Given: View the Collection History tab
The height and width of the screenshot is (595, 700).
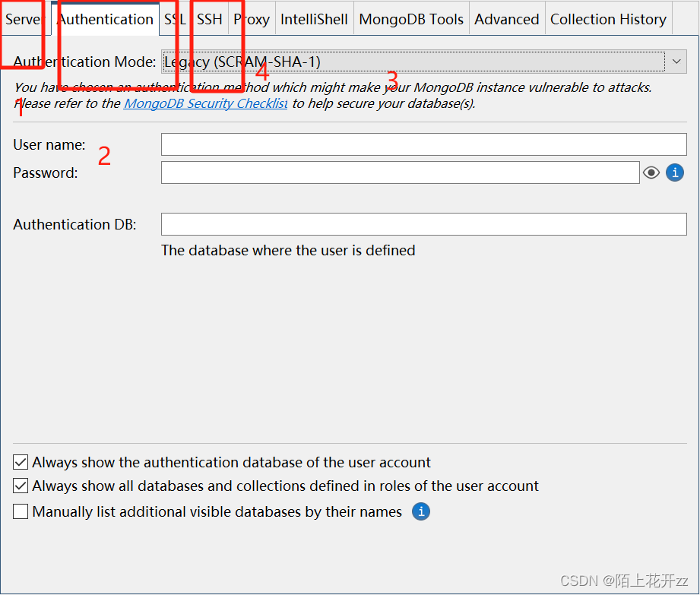Looking at the screenshot, I should click(607, 19).
